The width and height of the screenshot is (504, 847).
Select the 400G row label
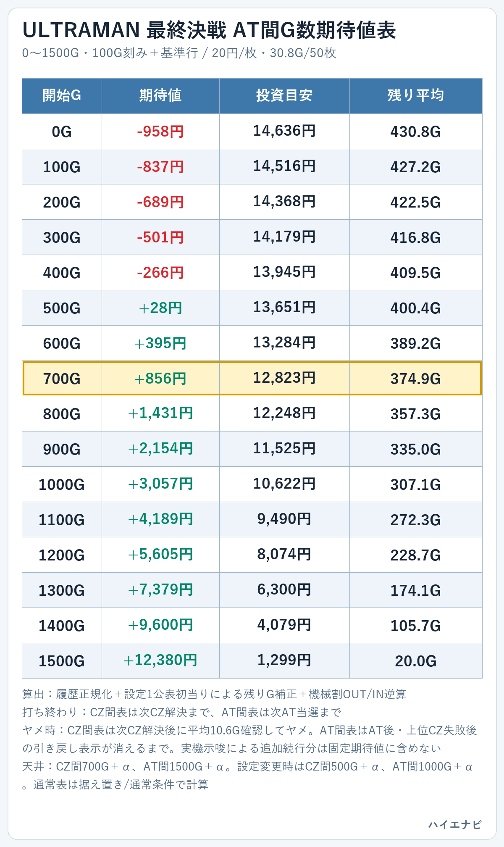tap(62, 273)
